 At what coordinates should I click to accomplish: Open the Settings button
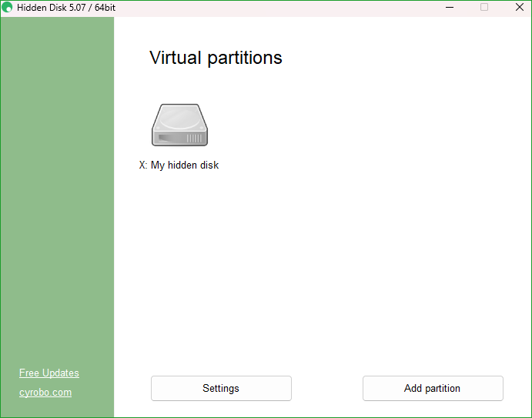pos(221,388)
